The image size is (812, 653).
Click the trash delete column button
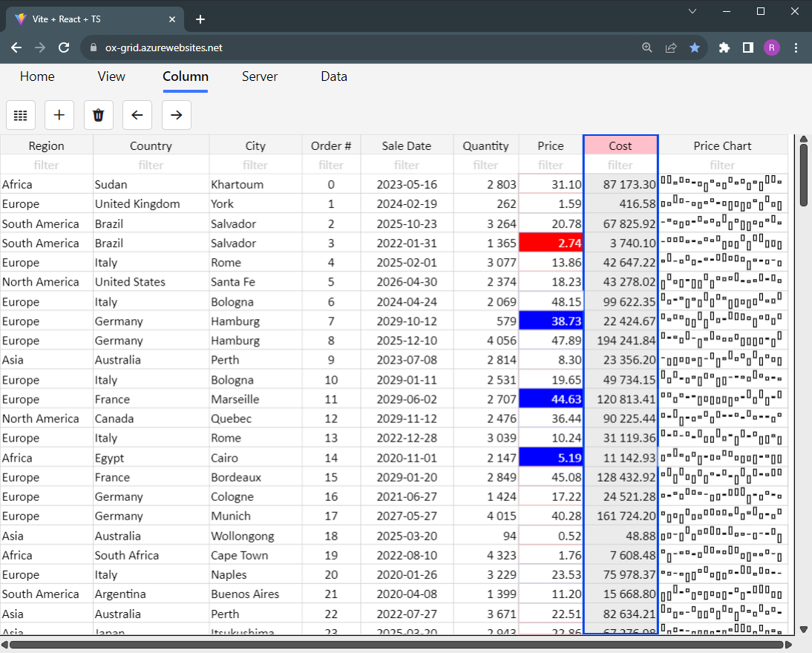point(98,115)
